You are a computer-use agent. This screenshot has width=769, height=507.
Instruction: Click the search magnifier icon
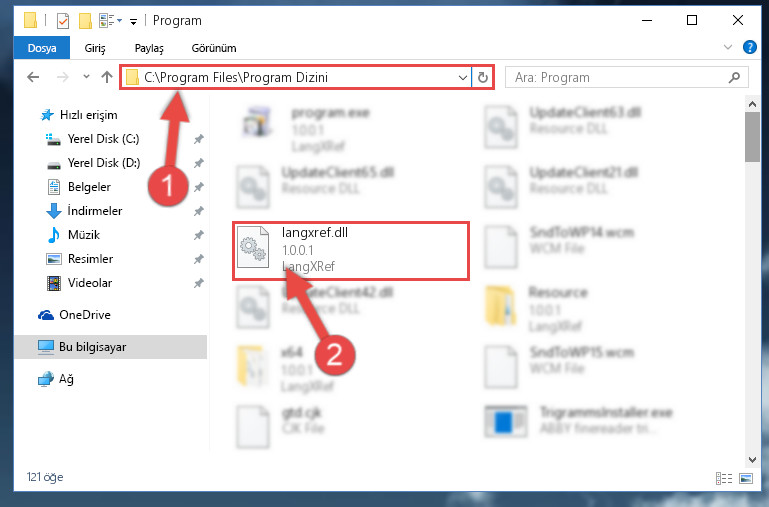(734, 77)
